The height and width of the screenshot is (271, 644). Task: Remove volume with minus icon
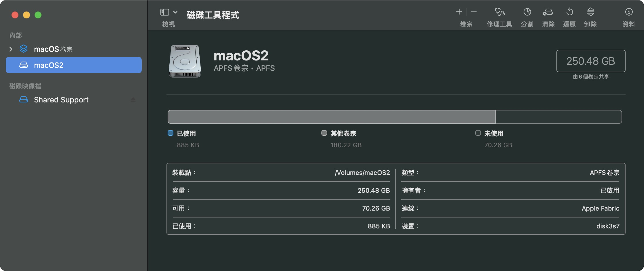(x=473, y=12)
